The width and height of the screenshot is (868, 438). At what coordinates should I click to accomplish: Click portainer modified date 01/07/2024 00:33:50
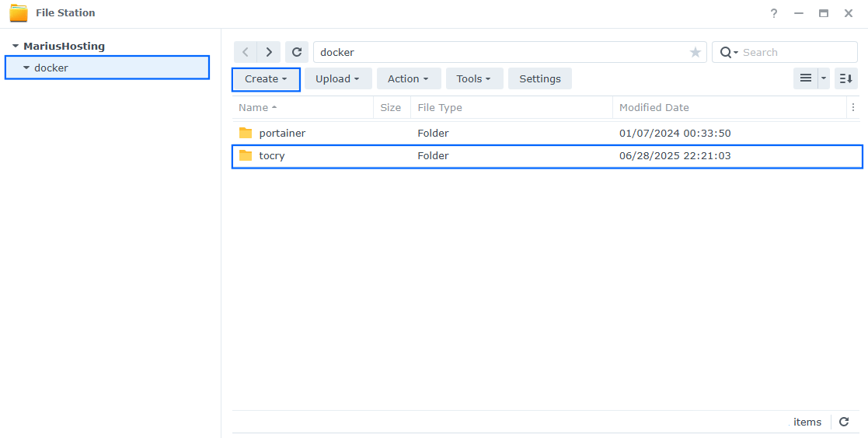pos(675,134)
